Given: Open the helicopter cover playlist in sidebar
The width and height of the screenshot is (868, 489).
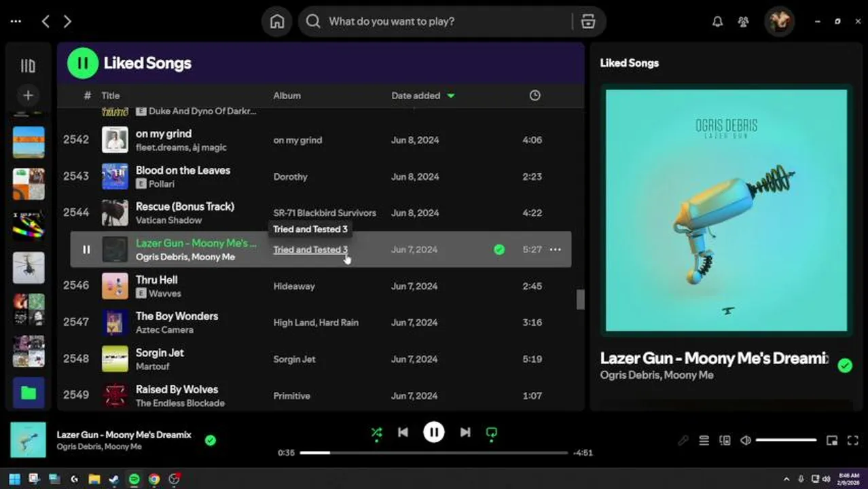Looking at the screenshot, I should [x=29, y=268].
